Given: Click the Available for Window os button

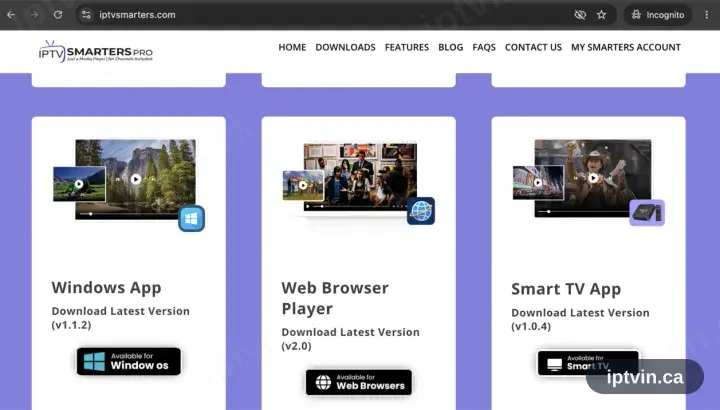Looking at the screenshot, I should [x=129, y=361].
